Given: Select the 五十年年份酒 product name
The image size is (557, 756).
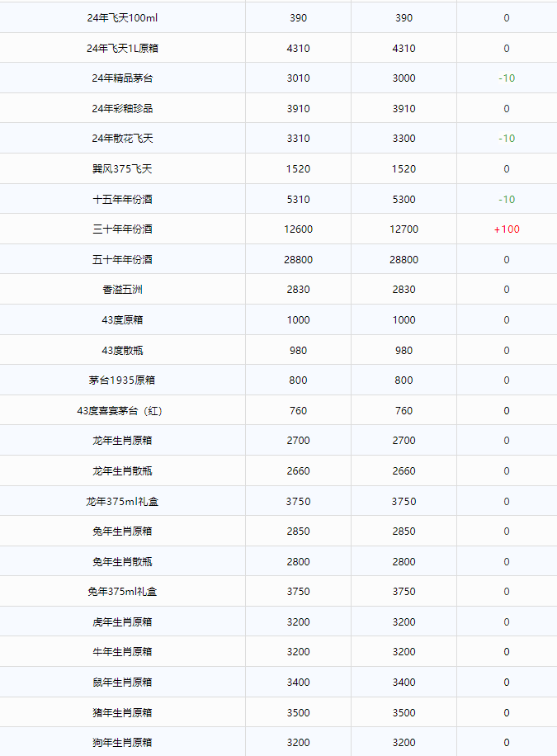Looking at the screenshot, I should (122, 259).
